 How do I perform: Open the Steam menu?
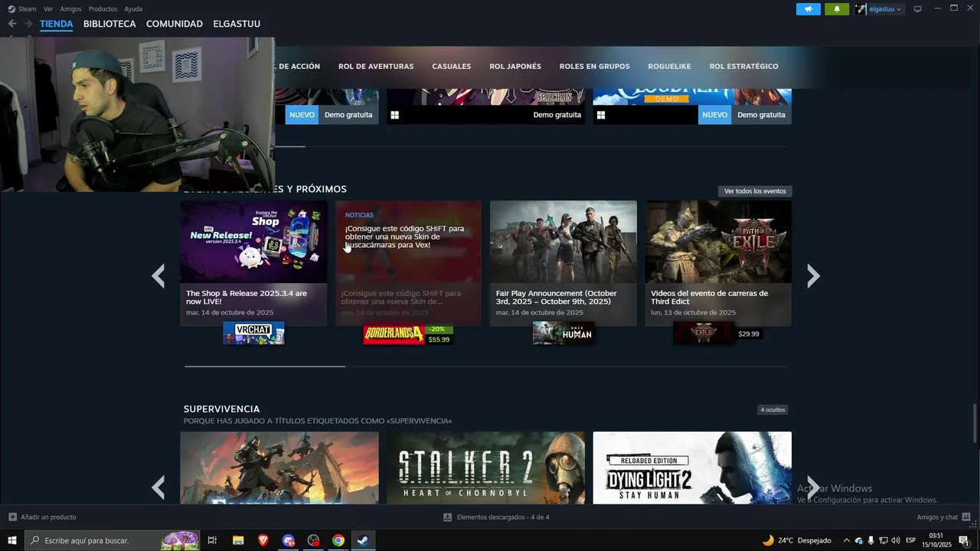click(x=22, y=9)
